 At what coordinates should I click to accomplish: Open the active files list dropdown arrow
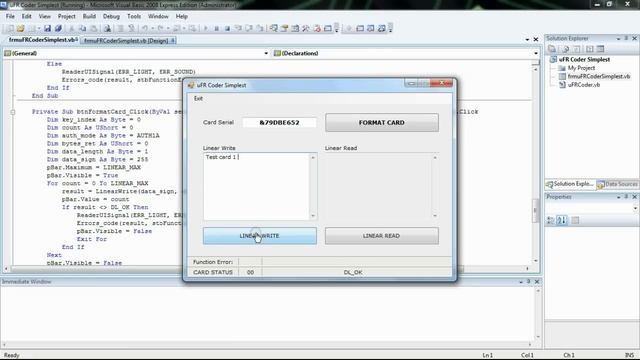[x=527, y=40]
